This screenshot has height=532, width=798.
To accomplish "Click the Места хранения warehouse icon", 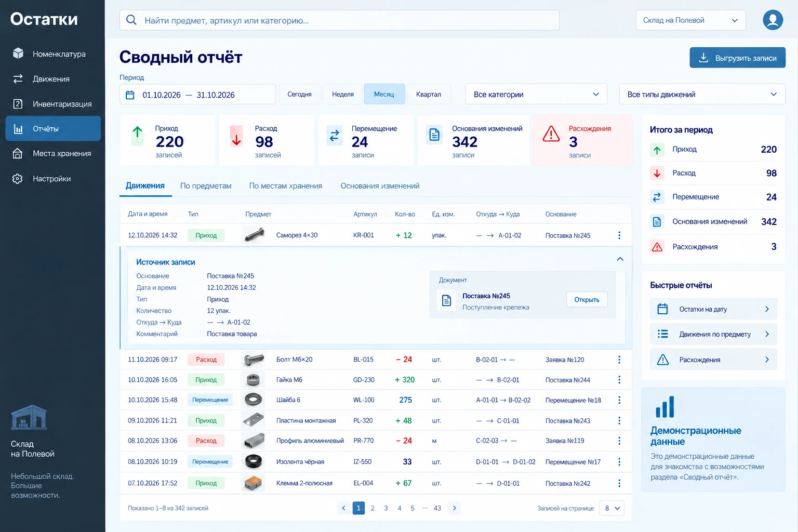I will click(x=18, y=153).
